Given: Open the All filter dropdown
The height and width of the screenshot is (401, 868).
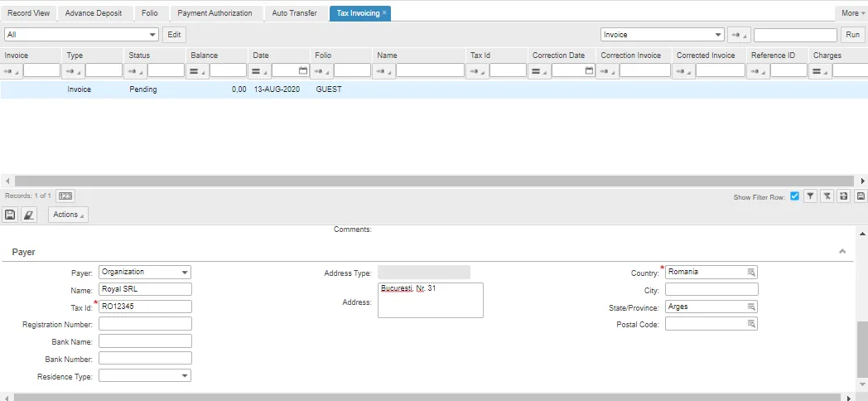Looking at the screenshot, I should click(81, 35).
